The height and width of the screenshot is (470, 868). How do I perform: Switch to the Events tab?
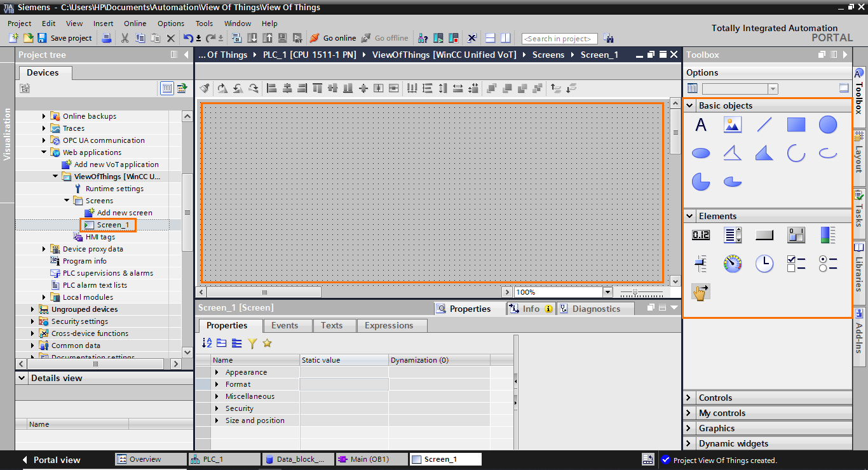pos(285,325)
